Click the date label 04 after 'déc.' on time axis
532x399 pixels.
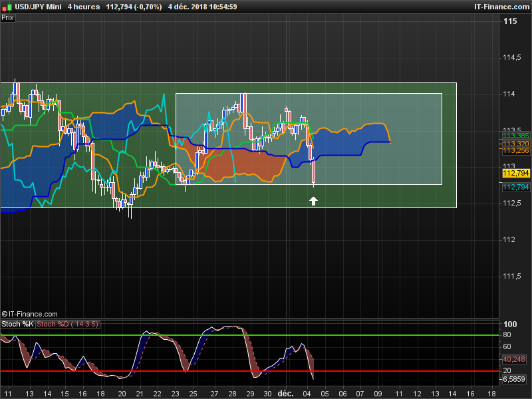tap(307, 394)
